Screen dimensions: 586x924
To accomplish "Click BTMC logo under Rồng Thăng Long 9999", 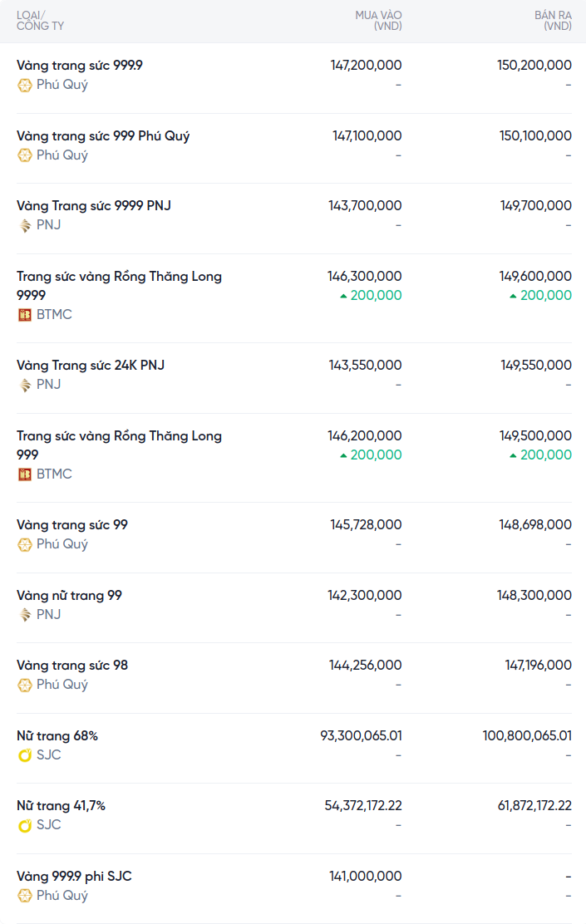I will [25, 315].
